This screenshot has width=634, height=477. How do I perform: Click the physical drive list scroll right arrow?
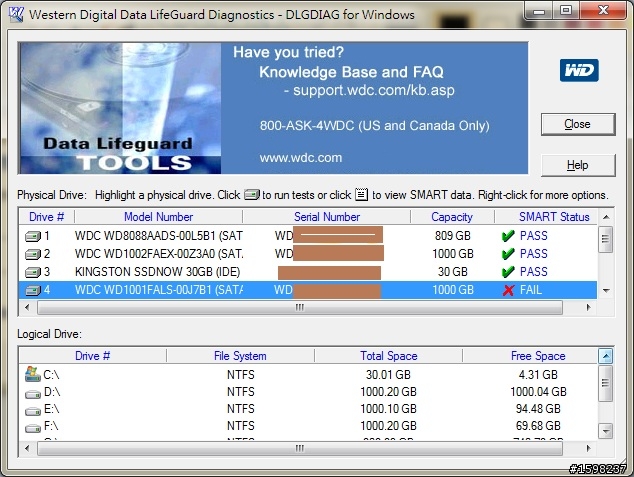(x=588, y=307)
